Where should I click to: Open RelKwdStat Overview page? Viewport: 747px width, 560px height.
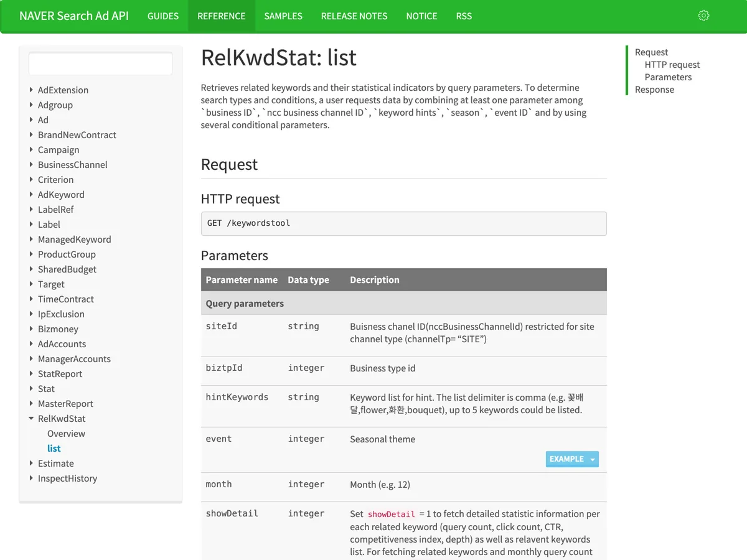point(66,434)
